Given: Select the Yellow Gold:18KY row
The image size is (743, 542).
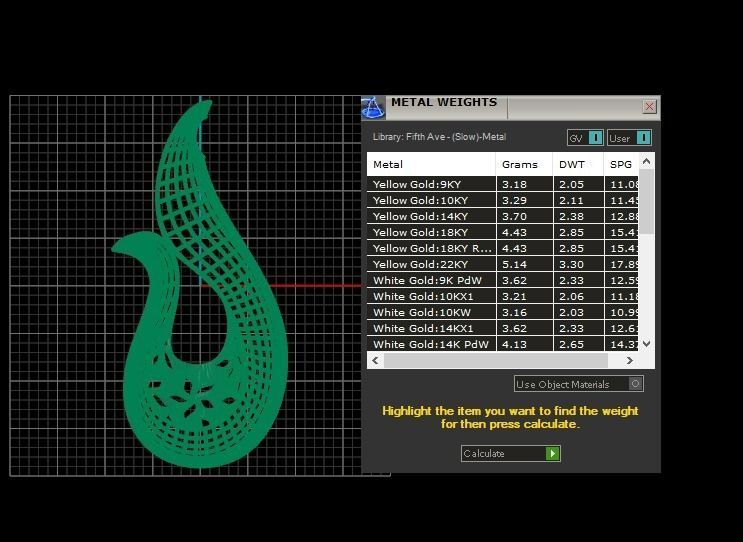Looking at the screenshot, I should click(503, 233).
